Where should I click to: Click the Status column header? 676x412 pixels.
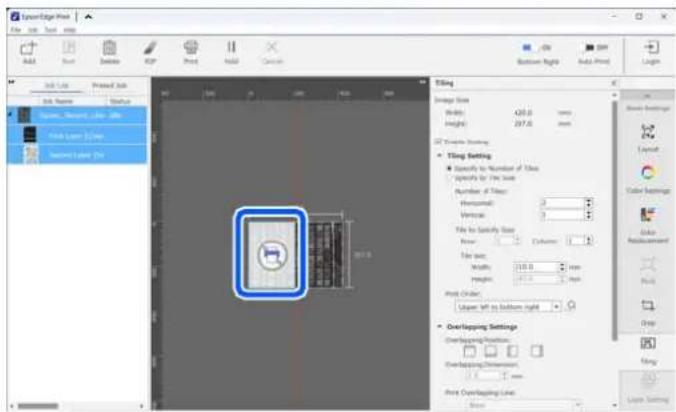120,101
